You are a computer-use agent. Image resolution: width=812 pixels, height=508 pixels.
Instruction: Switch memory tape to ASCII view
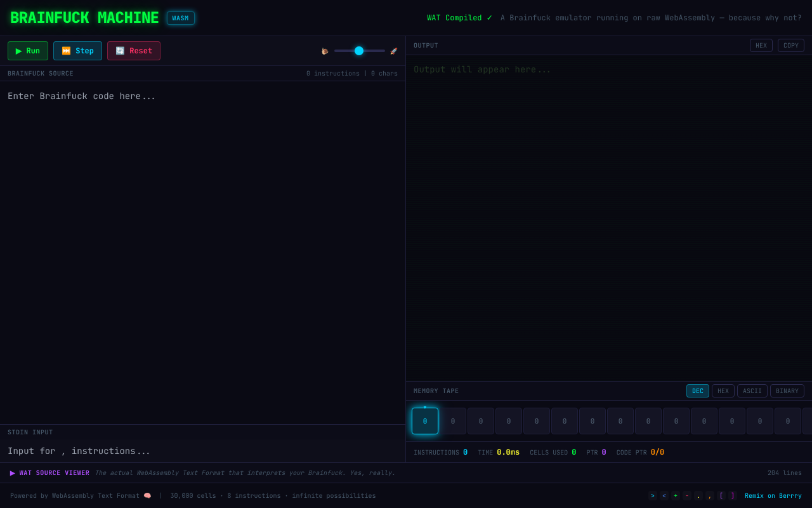tap(752, 391)
